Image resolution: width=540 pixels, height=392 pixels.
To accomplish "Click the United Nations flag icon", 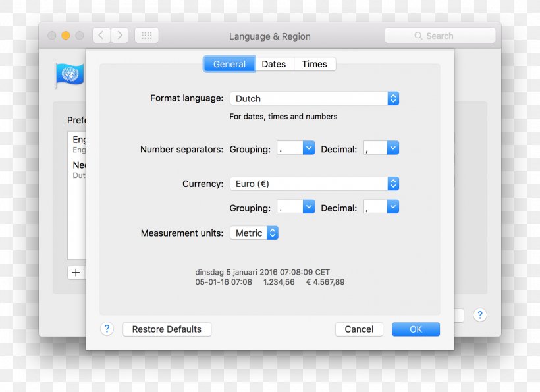I will click(x=69, y=75).
